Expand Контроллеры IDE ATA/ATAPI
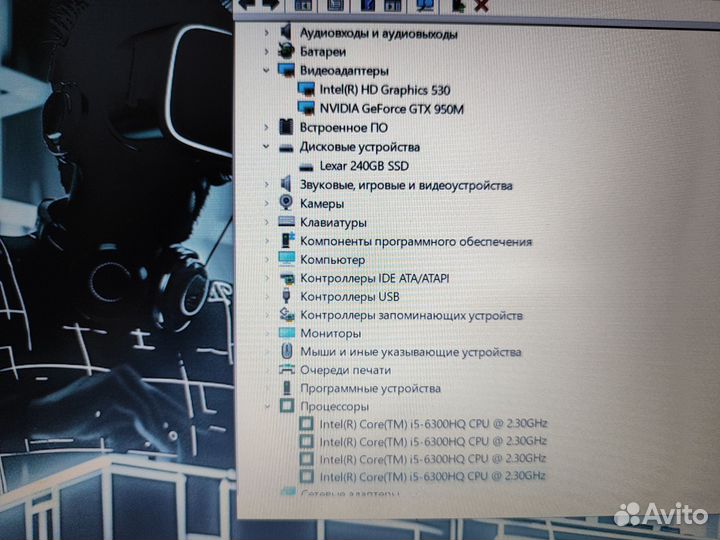720x540 pixels. 267,278
